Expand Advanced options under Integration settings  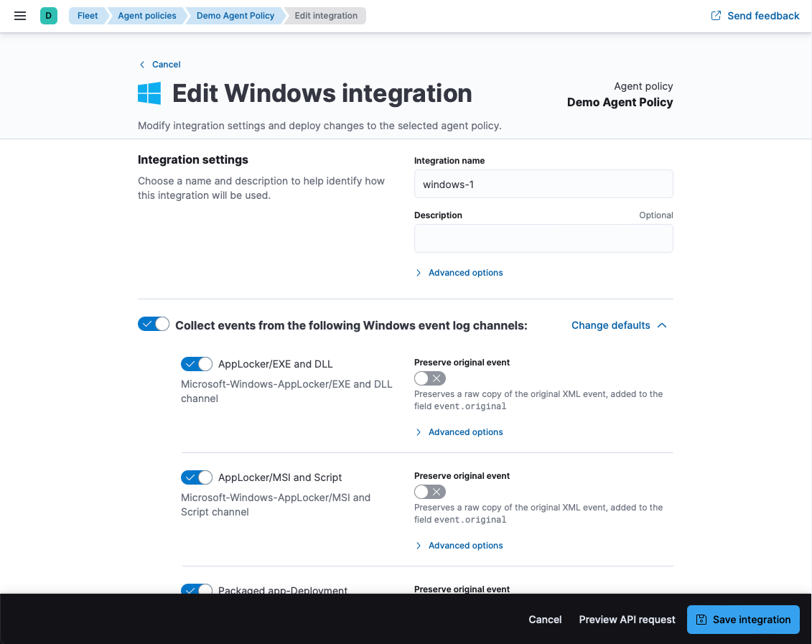tap(465, 273)
